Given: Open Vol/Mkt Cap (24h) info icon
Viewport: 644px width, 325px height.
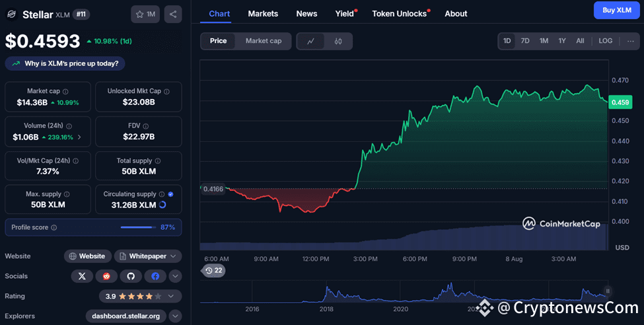Looking at the screenshot, I should pyautogui.click(x=75, y=161).
